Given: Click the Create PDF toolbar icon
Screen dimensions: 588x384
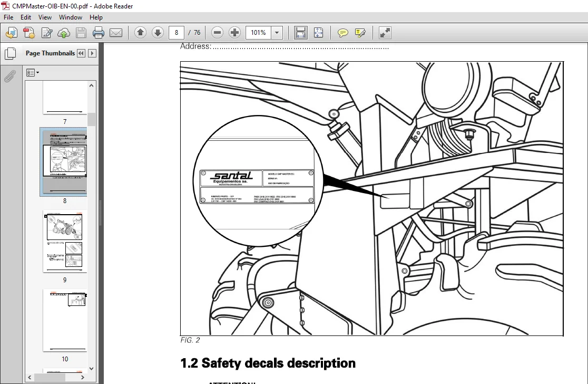Looking at the screenshot, I should pyautogui.click(x=29, y=33).
